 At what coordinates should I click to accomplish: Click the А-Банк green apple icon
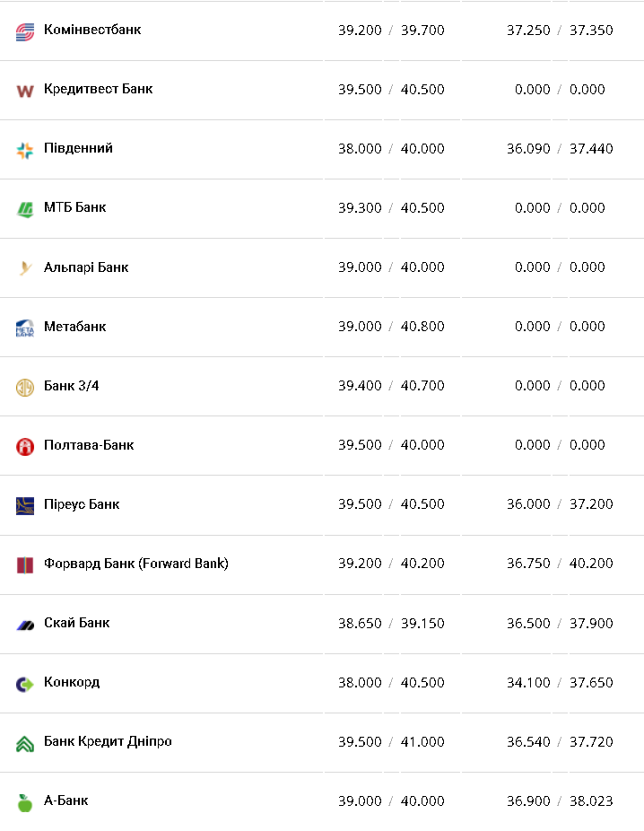pos(25,802)
